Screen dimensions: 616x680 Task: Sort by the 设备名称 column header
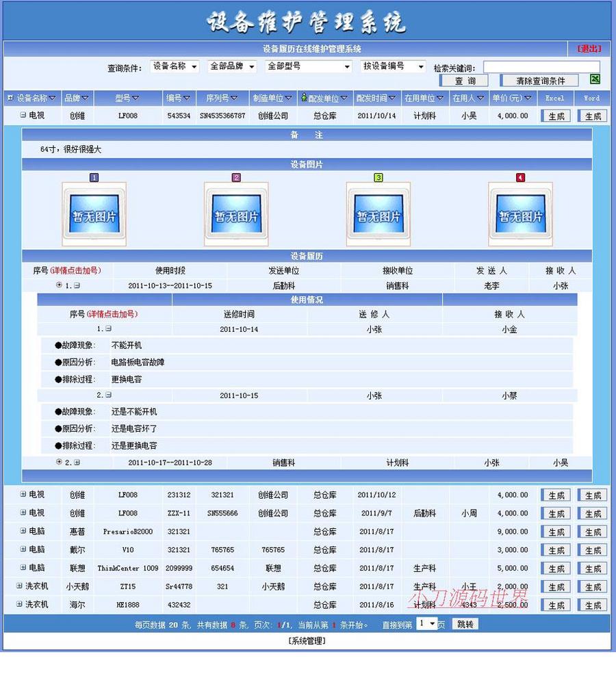click(x=36, y=99)
